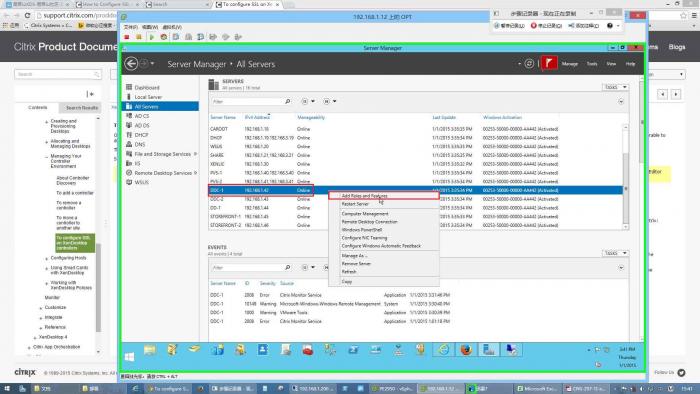Select All Servers in sidebar
Viewport: 700px width, 394px height.
160,106
